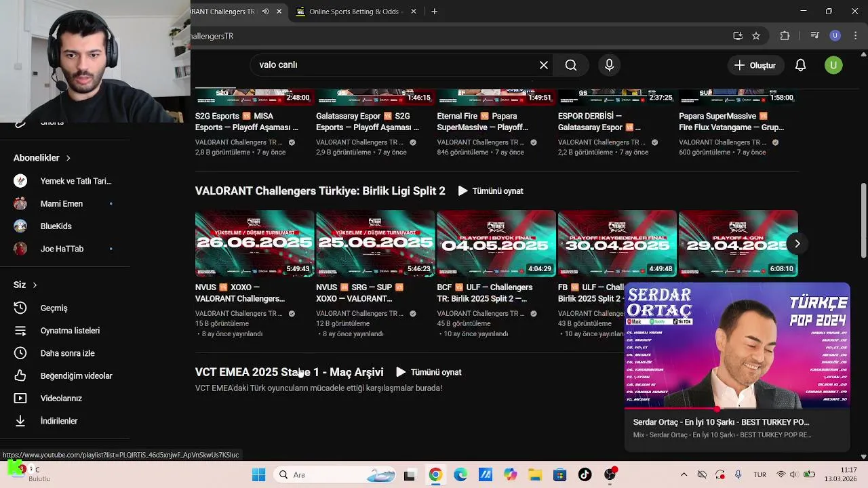
Task: Play all of Birlik Ligi Split 2
Action: (490, 191)
